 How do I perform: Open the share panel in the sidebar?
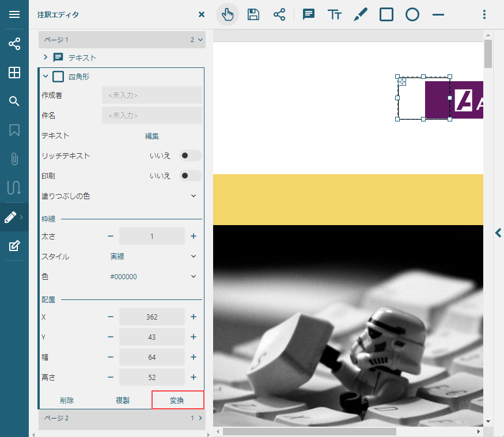click(x=14, y=44)
